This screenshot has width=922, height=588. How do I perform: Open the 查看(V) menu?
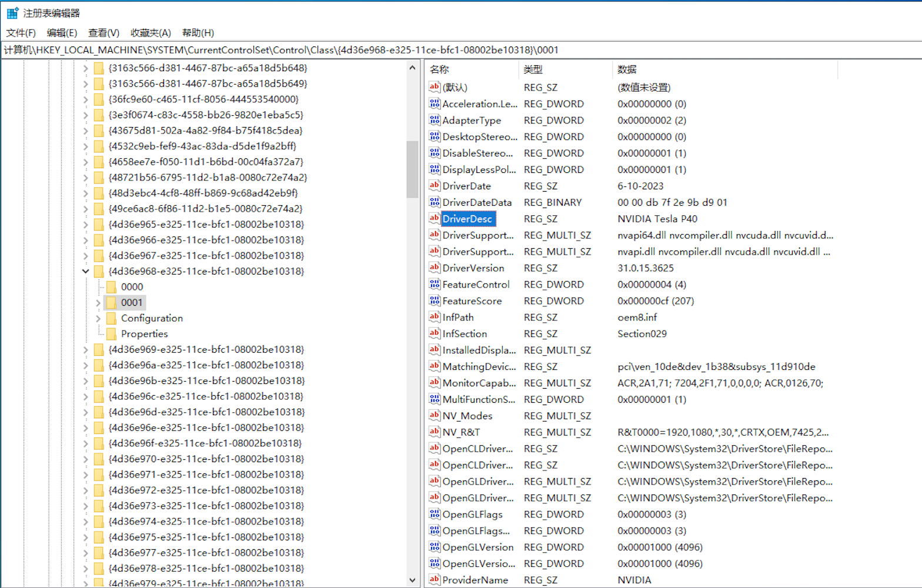point(103,33)
